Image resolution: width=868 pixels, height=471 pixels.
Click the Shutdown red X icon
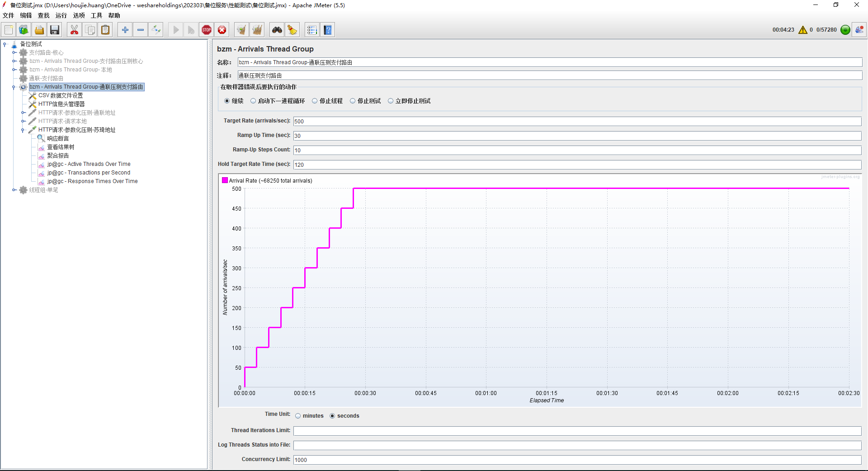(x=222, y=30)
